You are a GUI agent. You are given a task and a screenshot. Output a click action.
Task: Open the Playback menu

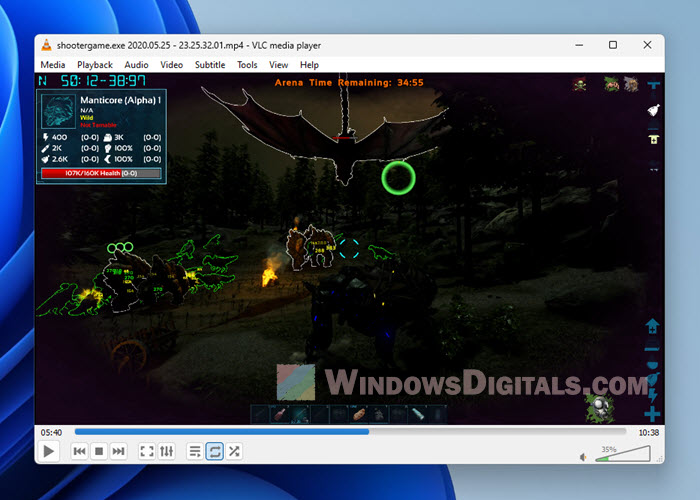tap(95, 65)
